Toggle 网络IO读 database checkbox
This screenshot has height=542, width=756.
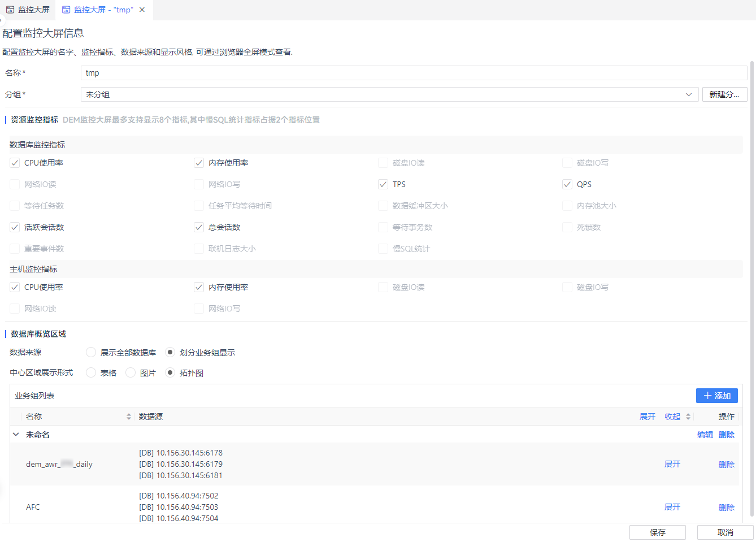(15, 184)
